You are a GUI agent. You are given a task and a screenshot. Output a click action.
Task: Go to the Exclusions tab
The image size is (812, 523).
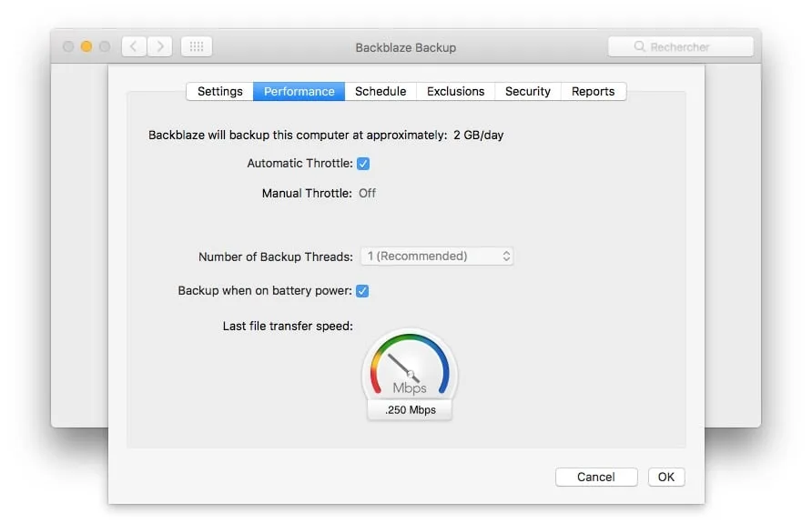pyautogui.click(x=456, y=92)
